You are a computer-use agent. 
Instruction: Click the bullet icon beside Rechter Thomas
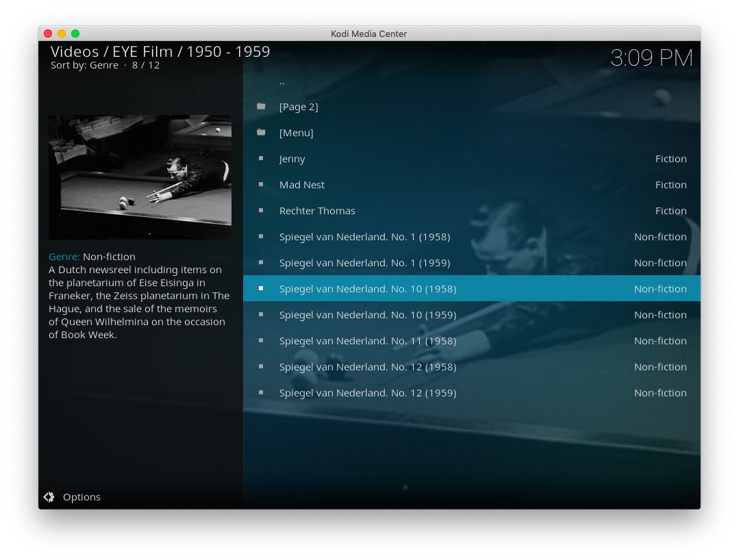261,211
